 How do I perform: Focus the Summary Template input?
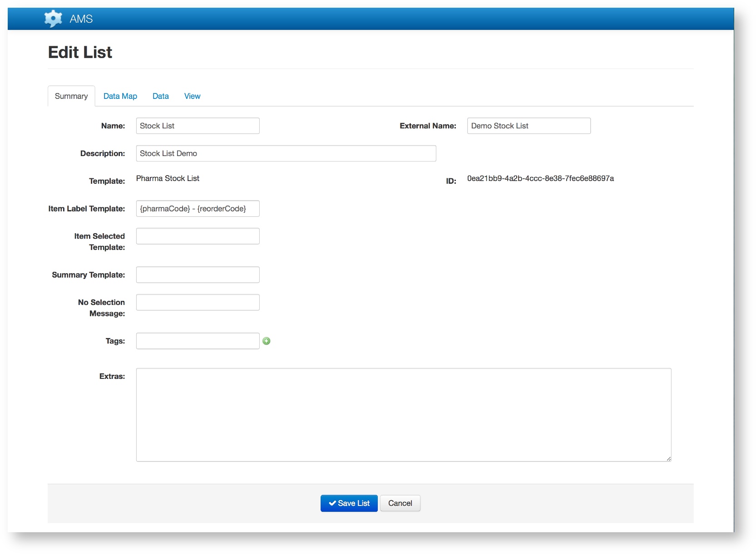click(198, 275)
